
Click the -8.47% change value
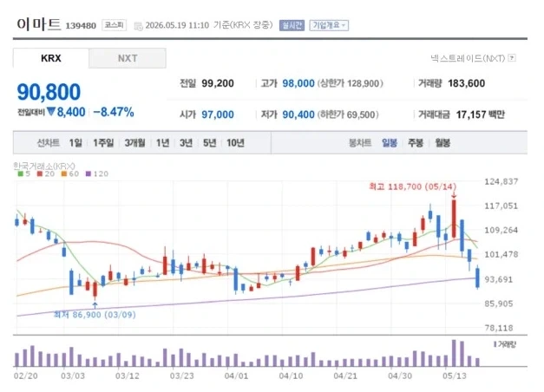(x=114, y=112)
